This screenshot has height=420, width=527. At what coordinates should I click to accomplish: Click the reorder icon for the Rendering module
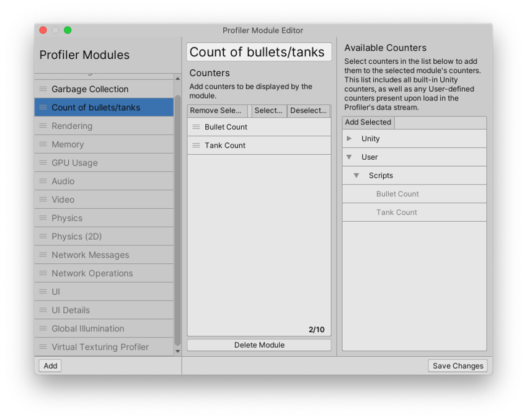42,126
